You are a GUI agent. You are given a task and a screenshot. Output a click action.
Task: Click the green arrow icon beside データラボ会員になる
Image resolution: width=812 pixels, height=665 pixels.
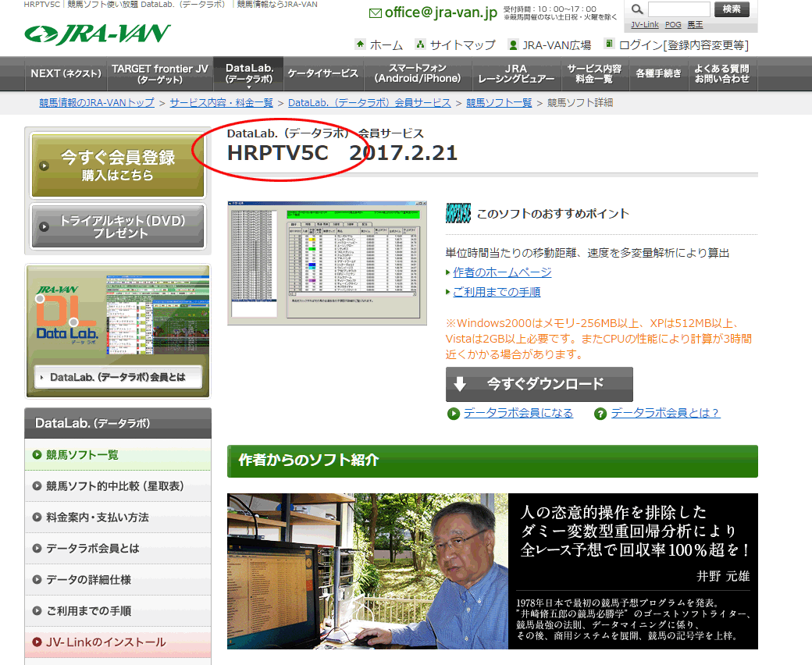[454, 414]
